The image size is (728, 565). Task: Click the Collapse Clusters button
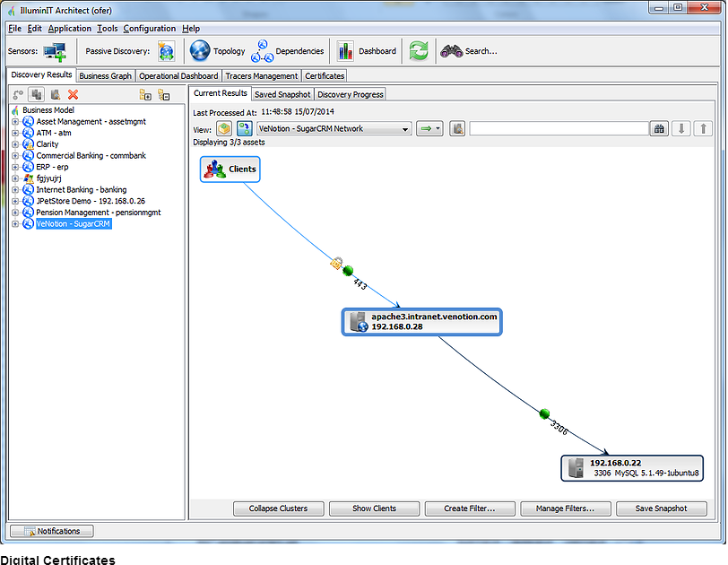pyautogui.click(x=278, y=508)
